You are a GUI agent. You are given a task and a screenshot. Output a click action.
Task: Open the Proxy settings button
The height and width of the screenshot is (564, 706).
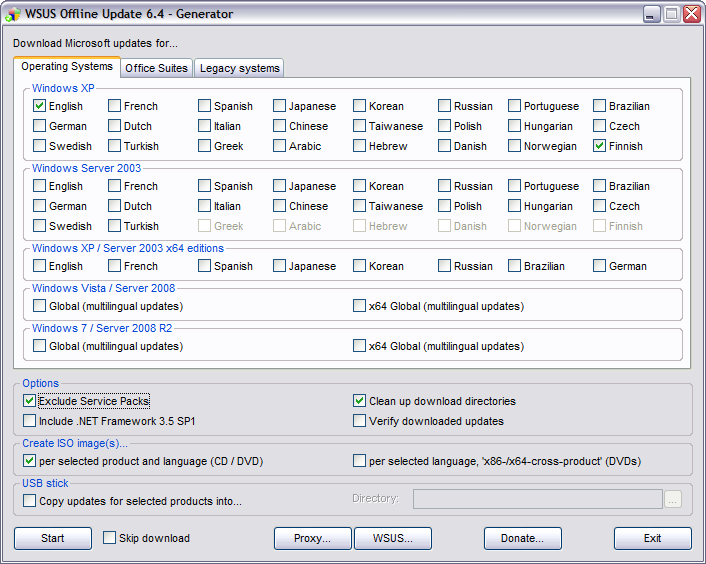click(313, 538)
